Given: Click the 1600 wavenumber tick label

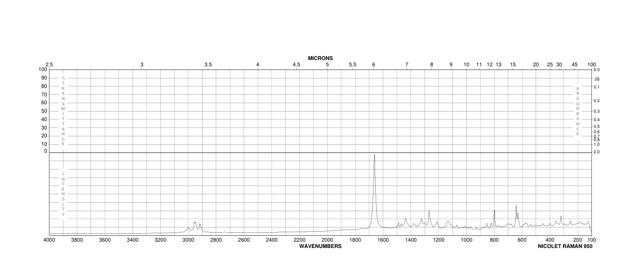Looking at the screenshot, I should point(383,240).
